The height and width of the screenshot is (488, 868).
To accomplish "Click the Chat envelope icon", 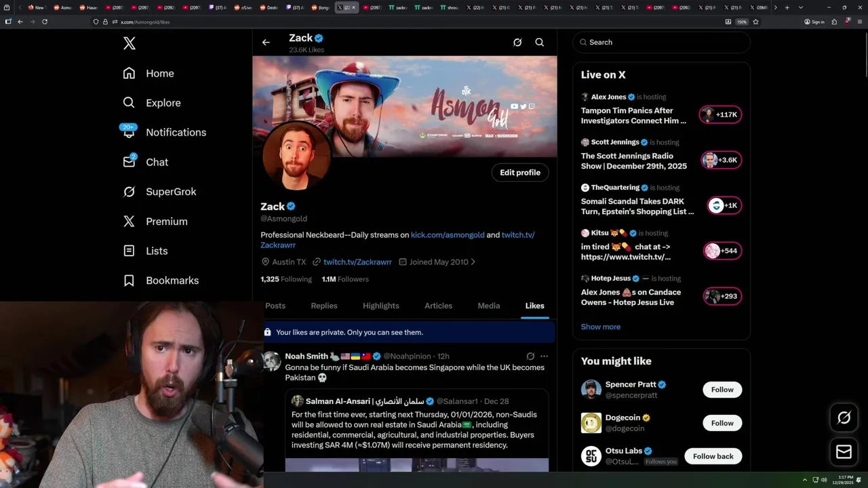I will click(x=129, y=162).
